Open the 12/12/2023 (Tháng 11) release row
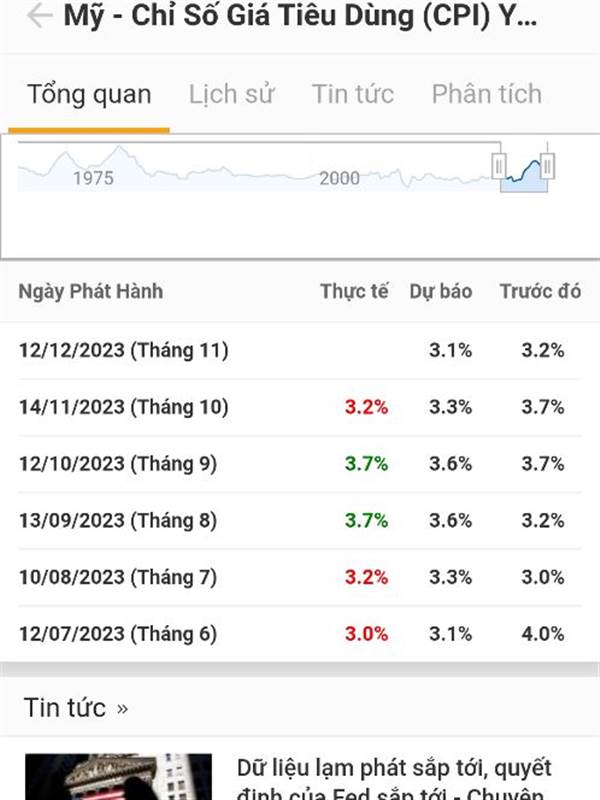Screen dimensions: 600x800 300,351
